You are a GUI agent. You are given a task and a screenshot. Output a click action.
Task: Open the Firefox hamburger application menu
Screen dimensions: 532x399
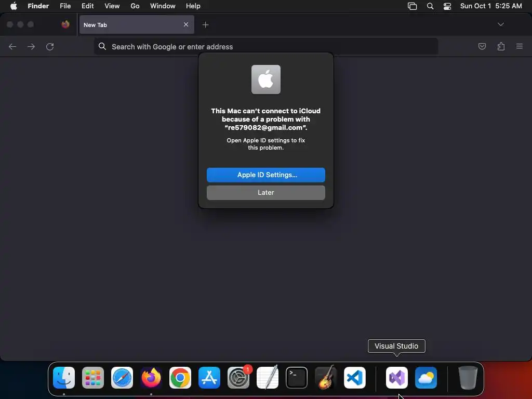pyautogui.click(x=520, y=46)
